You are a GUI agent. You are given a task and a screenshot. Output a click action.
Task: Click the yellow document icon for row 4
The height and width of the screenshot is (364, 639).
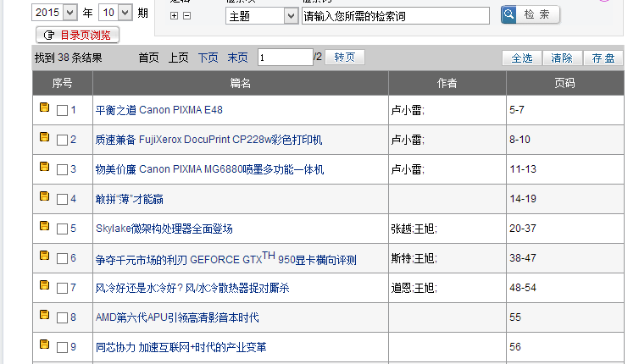(44, 196)
